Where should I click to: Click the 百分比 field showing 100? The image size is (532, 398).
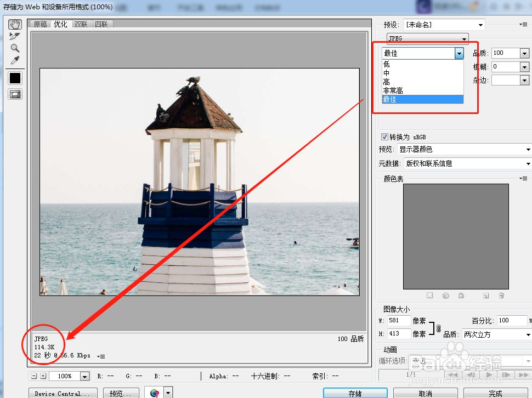coord(512,320)
